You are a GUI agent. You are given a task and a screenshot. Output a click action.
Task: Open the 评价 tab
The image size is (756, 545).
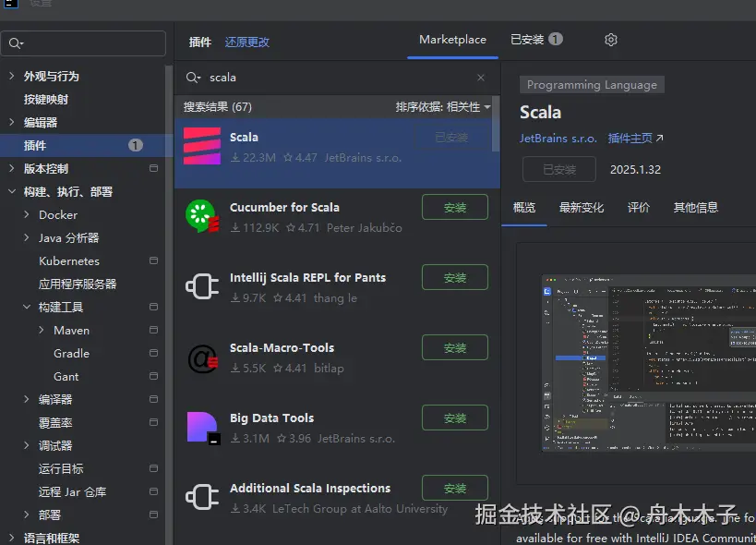point(639,208)
